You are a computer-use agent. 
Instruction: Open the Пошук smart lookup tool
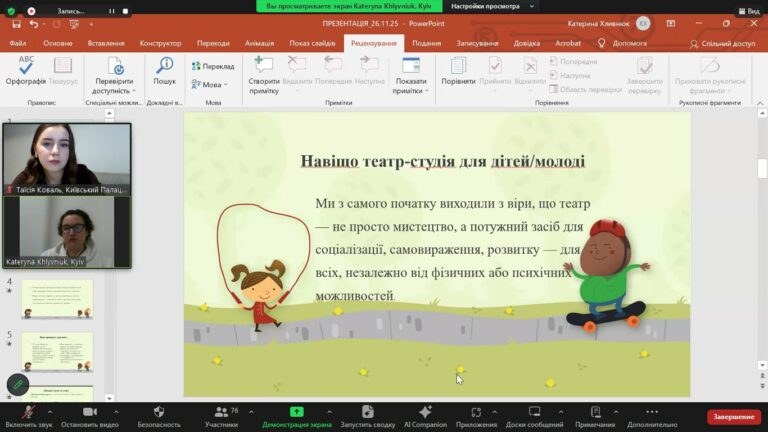point(164,69)
